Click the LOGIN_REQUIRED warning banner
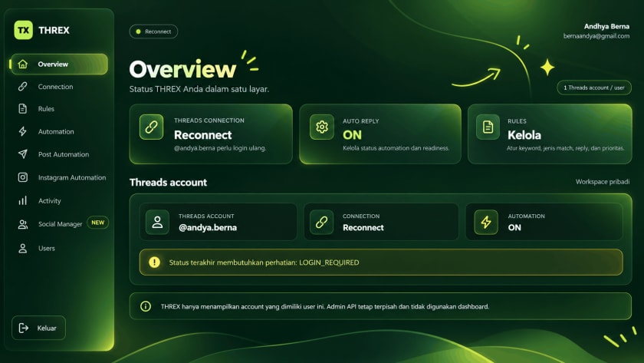This screenshot has width=644, height=363. click(x=381, y=262)
